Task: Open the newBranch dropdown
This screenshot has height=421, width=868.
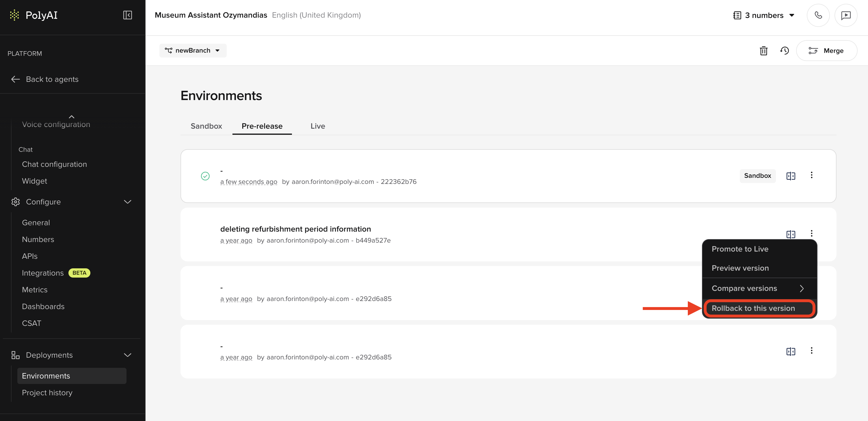Action: pyautogui.click(x=193, y=51)
